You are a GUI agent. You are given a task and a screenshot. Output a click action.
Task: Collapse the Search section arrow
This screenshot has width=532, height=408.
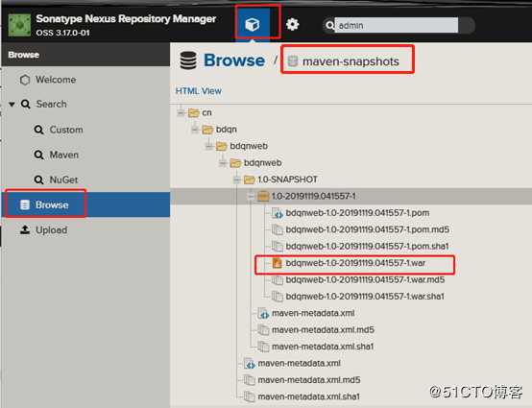click(x=12, y=104)
